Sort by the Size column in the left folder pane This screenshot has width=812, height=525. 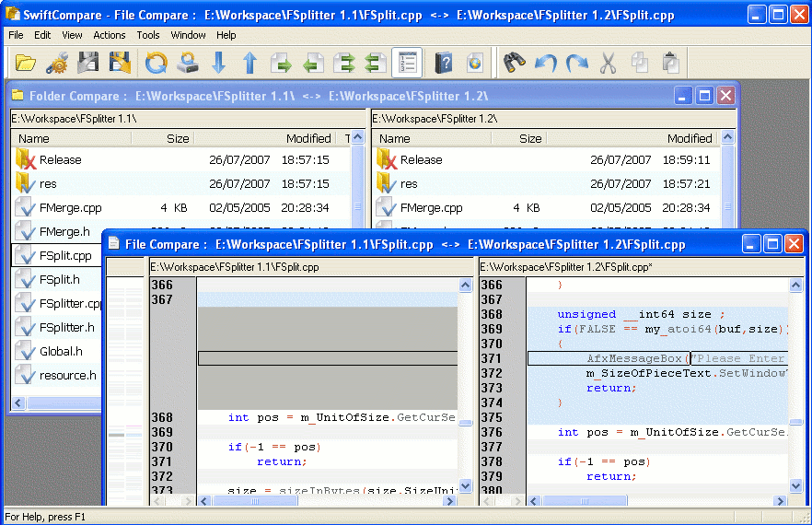163,138
